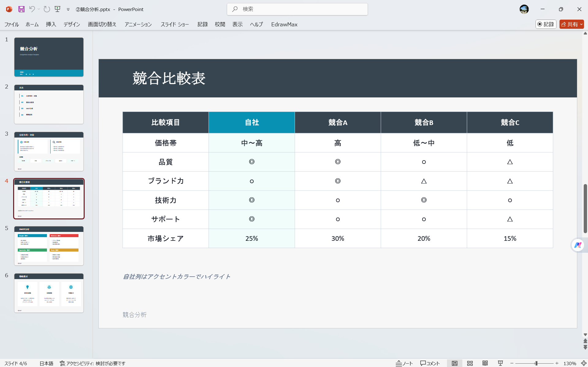The width and height of the screenshot is (588, 367).
Task: Undo the last action
Action: click(32, 9)
